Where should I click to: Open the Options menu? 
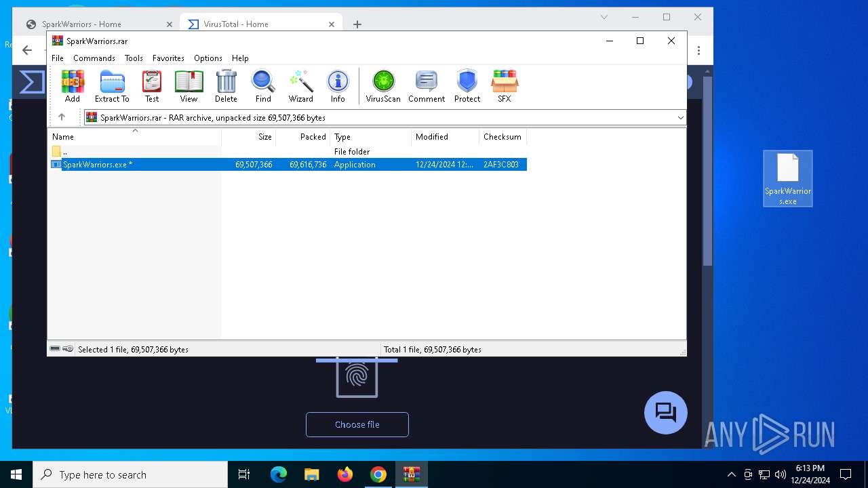(208, 58)
